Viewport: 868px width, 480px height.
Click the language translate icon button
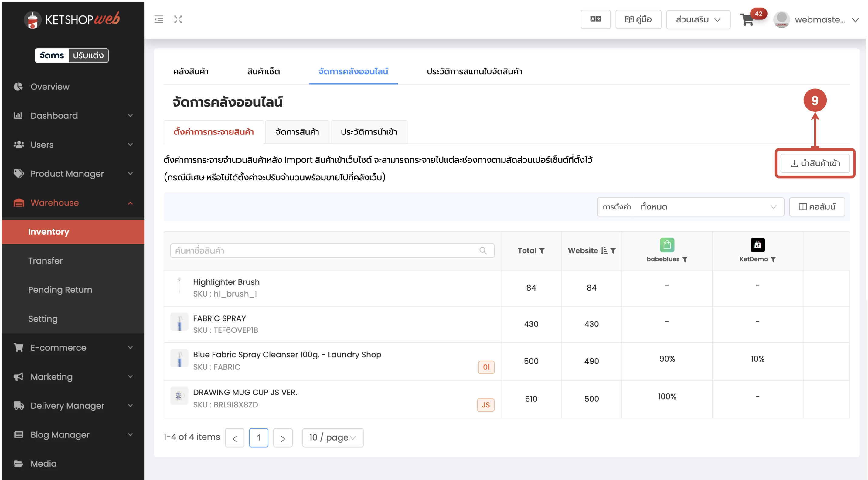[x=595, y=19]
